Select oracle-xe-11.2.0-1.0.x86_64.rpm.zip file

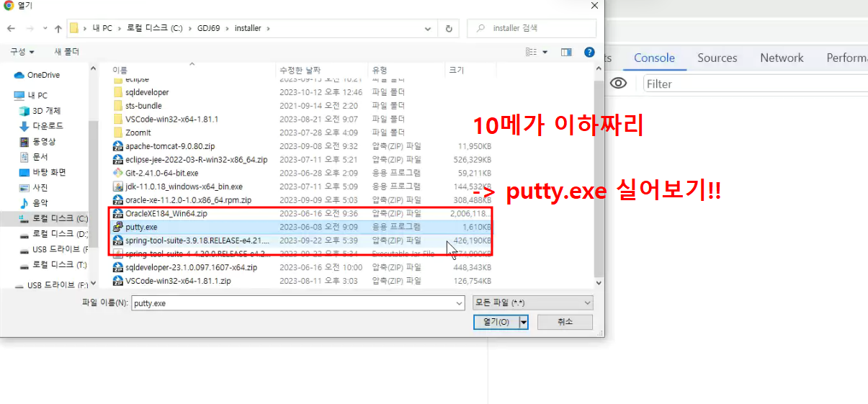point(188,200)
